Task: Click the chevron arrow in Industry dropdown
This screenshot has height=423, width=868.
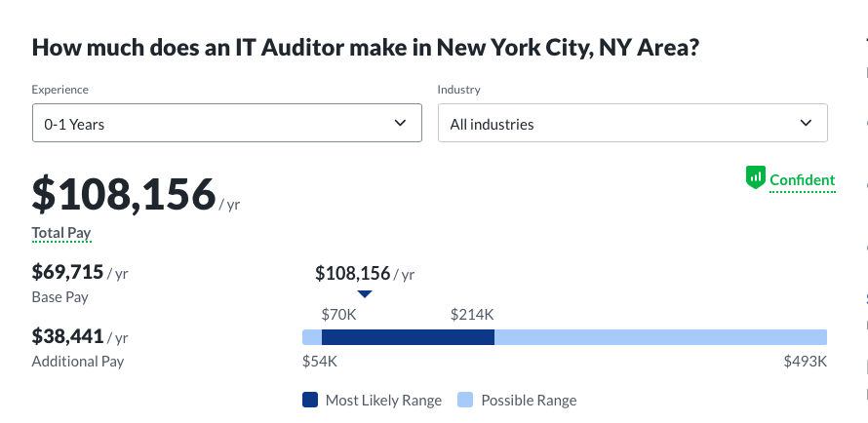Action: pyautogui.click(x=806, y=123)
